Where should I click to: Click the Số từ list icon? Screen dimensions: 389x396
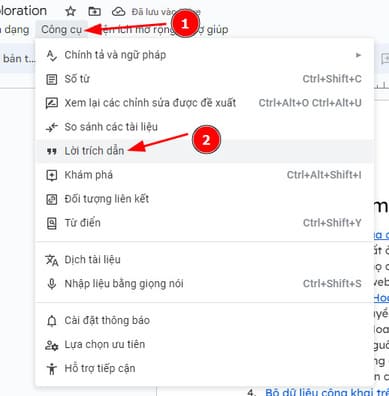51,79
